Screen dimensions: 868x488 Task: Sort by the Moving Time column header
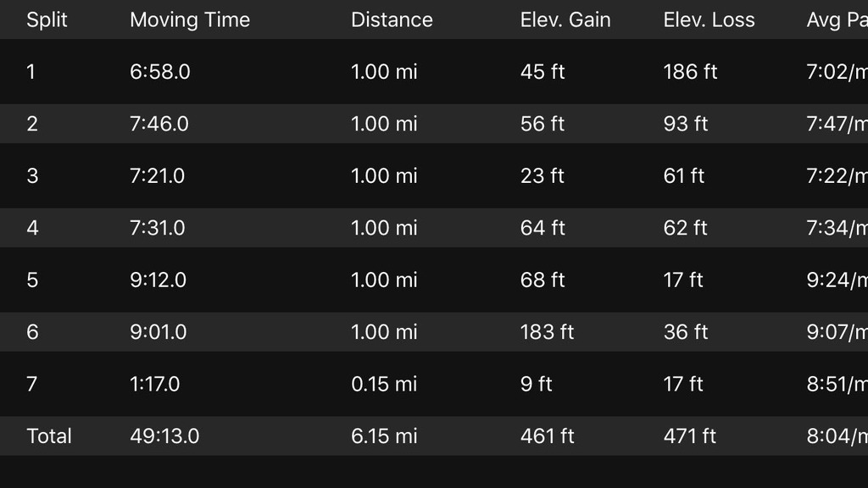point(190,19)
